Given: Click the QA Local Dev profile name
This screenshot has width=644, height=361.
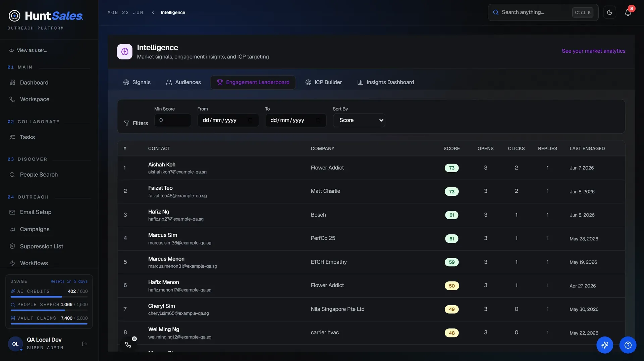Looking at the screenshot, I should [x=44, y=340].
